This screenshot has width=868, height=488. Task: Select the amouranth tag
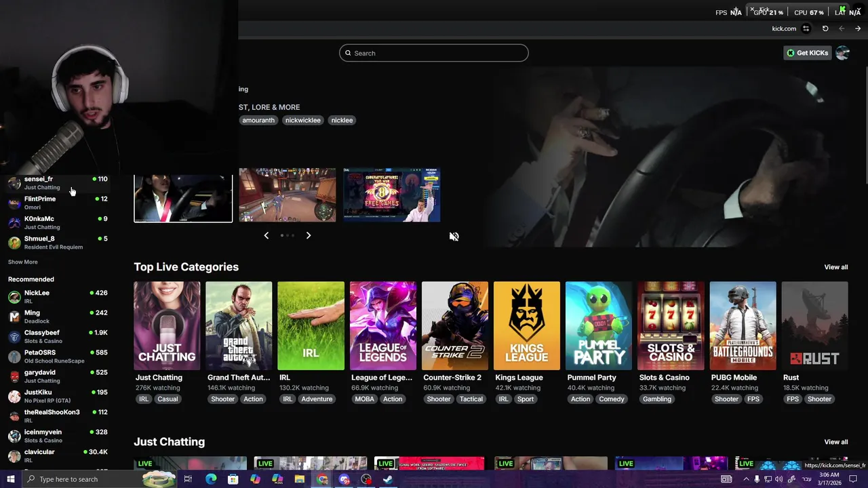coord(258,120)
